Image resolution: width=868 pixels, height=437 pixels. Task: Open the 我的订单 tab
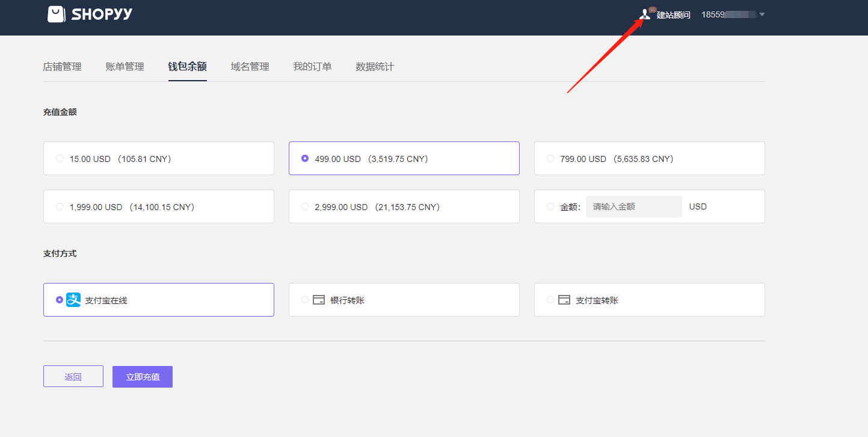click(x=312, y=67)
